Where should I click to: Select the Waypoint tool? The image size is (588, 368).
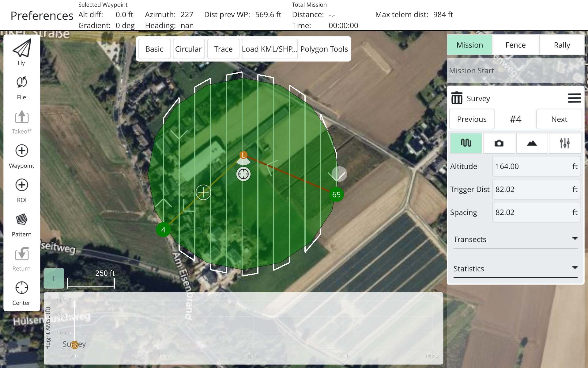21,156
